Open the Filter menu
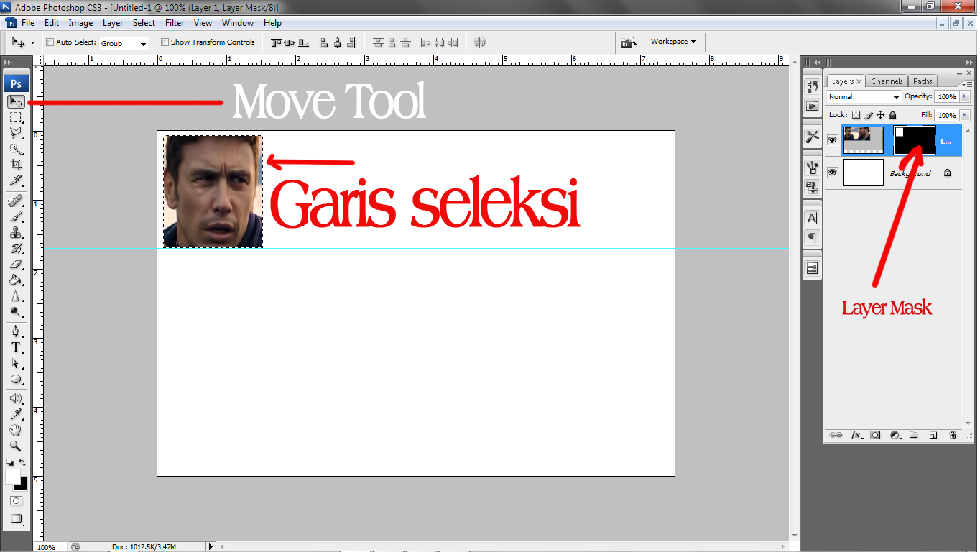This screenshot has width=980, height=555. click(175, 23)
